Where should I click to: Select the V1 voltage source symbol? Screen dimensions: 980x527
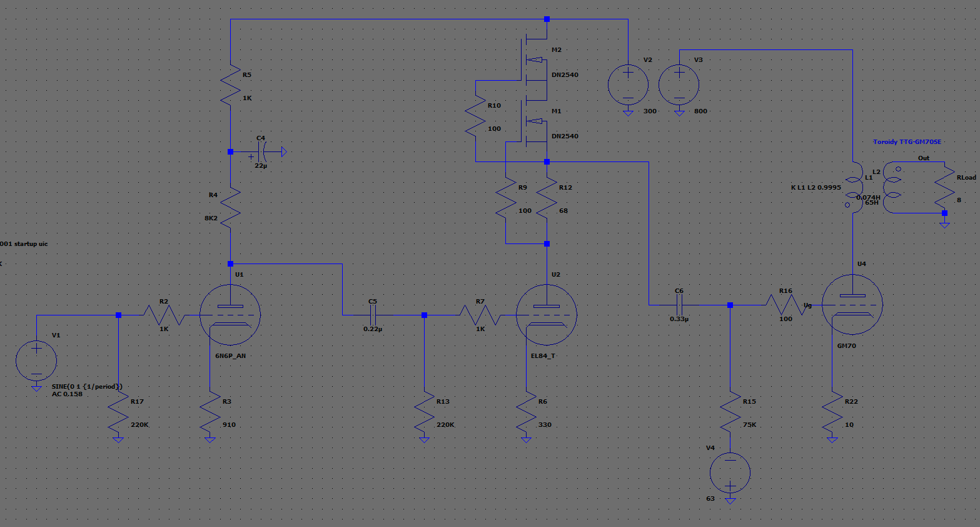coord(36,361)
